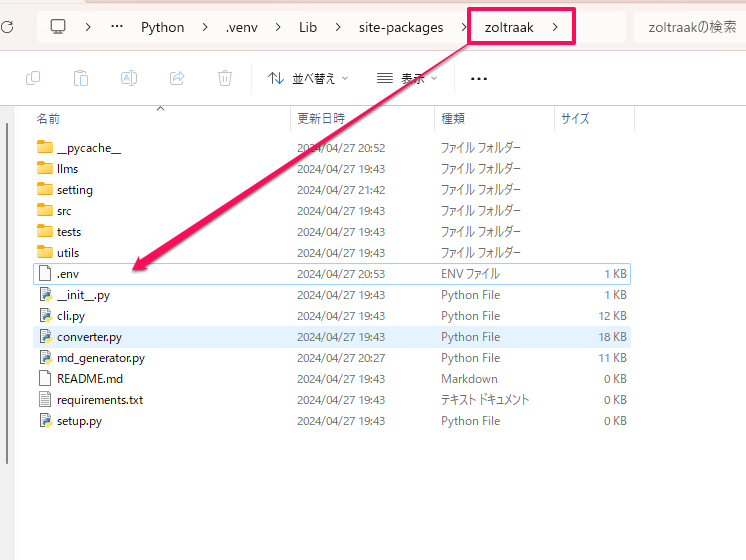Select the setup.py Python file icon
Screen dimensions: 746x560
coord(45,420)
